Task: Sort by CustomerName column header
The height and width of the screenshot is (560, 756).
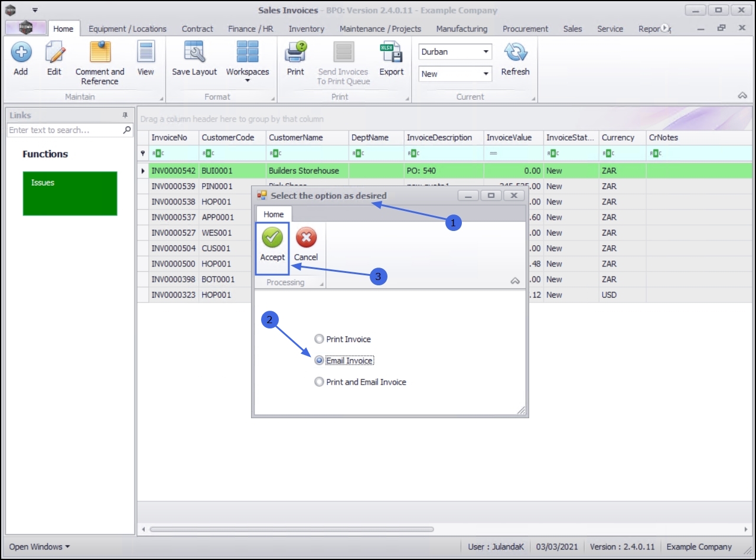Action: coord(307,138)
